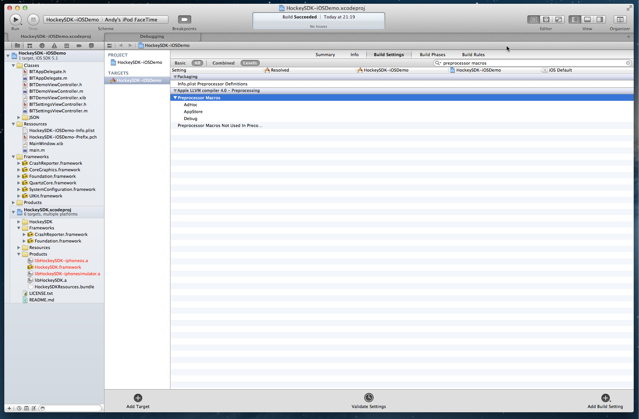
Task: Go forward in editor history
Action: [130, 46]
